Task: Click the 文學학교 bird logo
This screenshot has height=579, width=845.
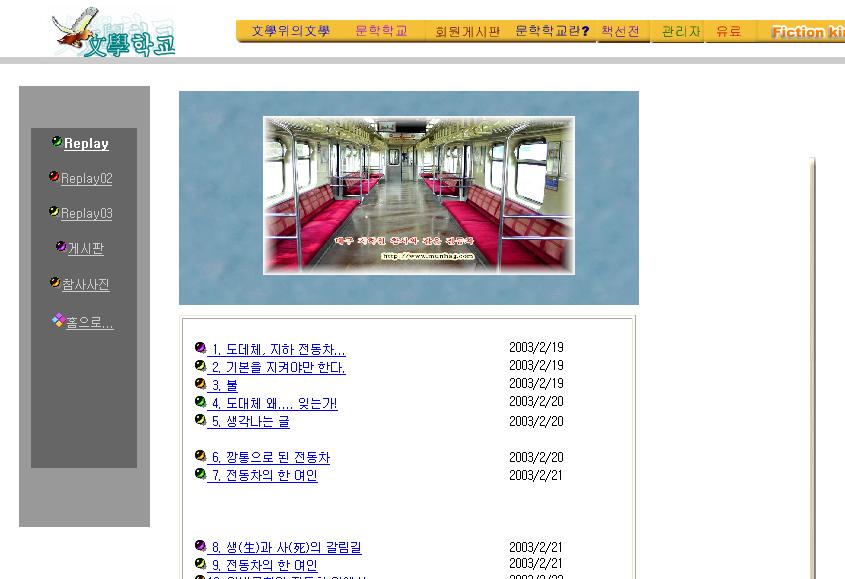Action: tap(113, 33)
